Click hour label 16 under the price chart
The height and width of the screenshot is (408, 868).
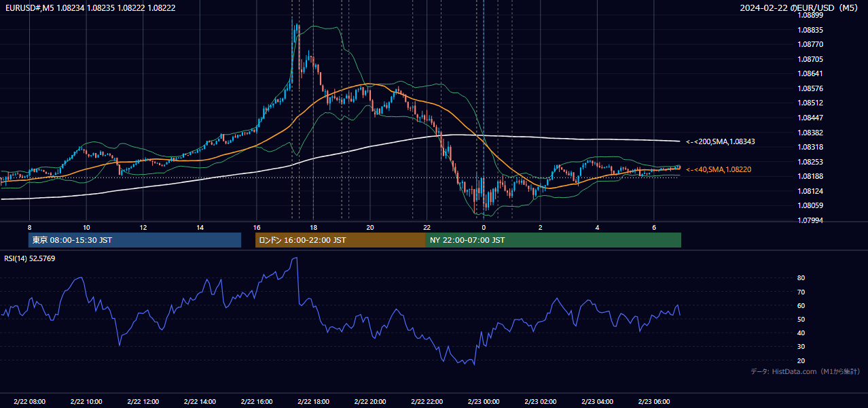[257, 227]
